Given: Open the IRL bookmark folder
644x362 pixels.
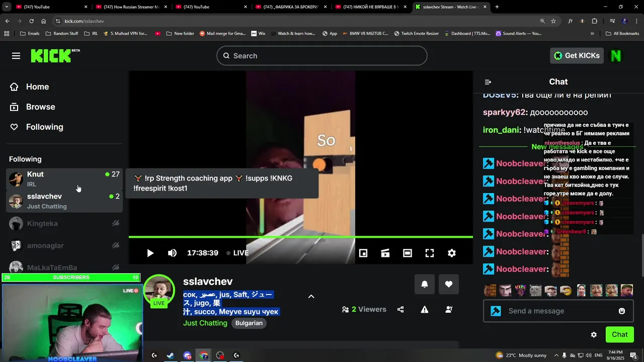Looking at the screenshot, I should coord(91,34).
